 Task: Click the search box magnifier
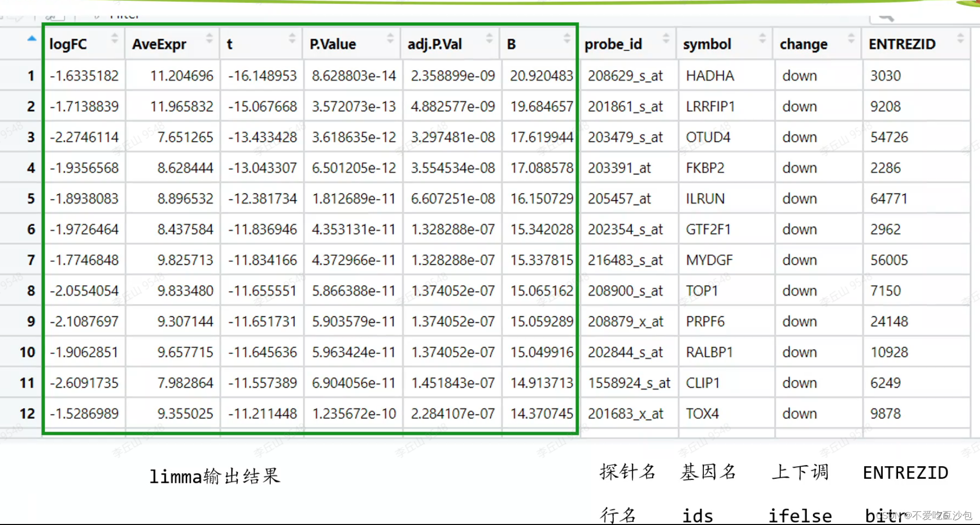tap(885, 18)
